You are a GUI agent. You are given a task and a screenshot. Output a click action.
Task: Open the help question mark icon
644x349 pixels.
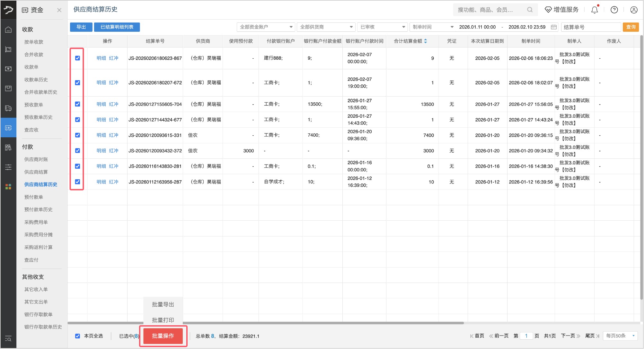pos(614,10)
